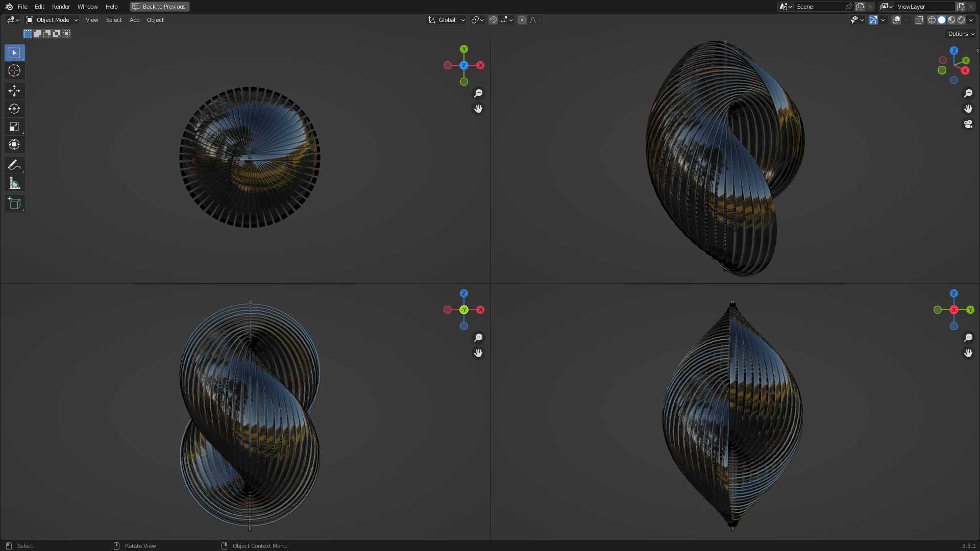Open proportional editing falloff dropdown

click(535, 20)
